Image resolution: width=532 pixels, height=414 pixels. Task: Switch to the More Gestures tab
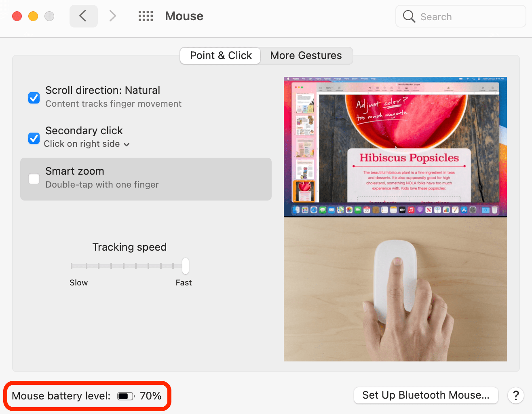(306, 55)
